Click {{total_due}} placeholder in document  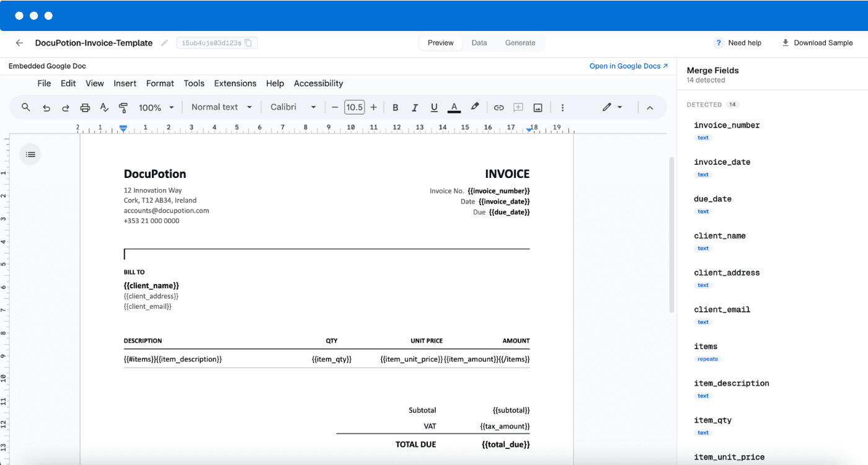[505, 445]
